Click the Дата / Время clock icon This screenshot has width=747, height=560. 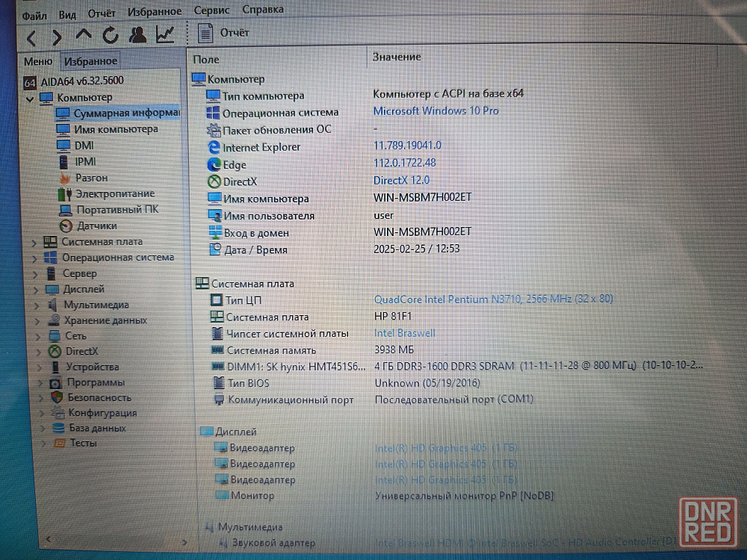[x=215, y=249]
